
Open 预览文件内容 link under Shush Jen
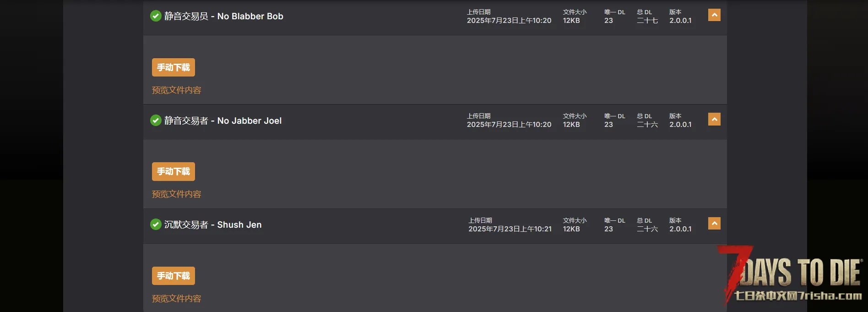[x=176, y=299]
